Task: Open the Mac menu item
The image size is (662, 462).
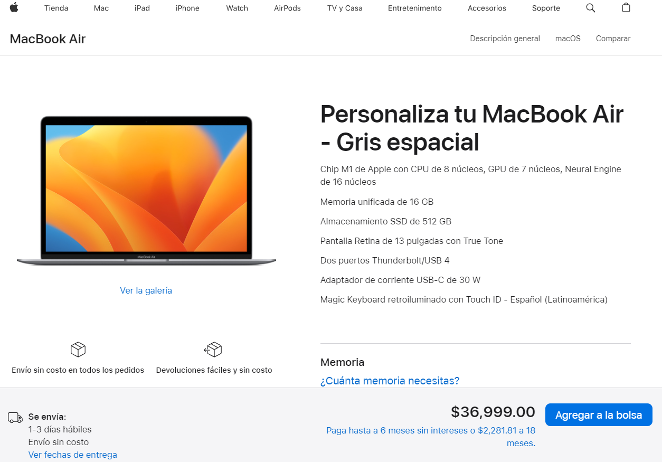Action: click(101, 8)
